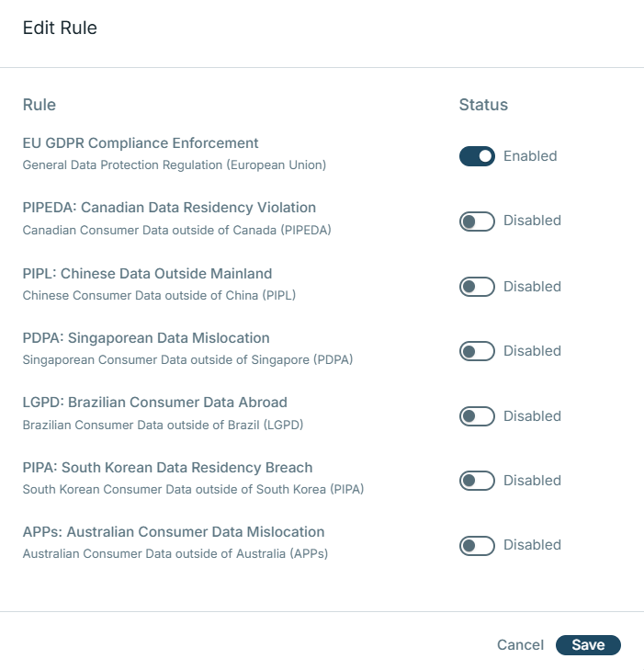The height and width of the screenshot is (670, 644).
Task: Click the LGPD: Brazilian Consumer Data Abroad title
Action: 154,403
